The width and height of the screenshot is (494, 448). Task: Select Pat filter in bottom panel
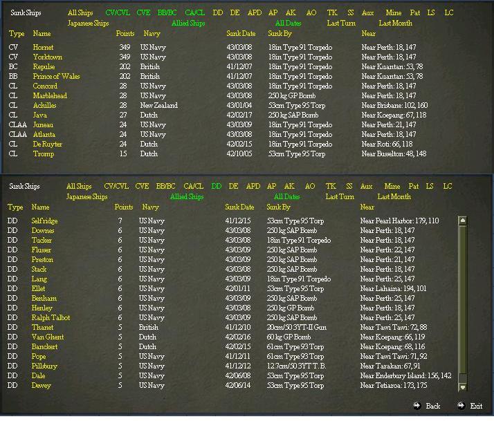(414, 187)
